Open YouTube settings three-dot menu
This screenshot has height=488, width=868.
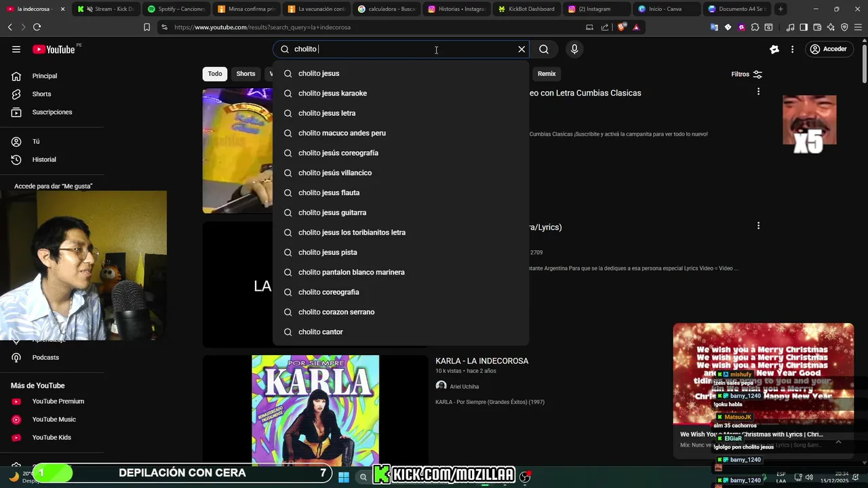click(x=792, y=49)
